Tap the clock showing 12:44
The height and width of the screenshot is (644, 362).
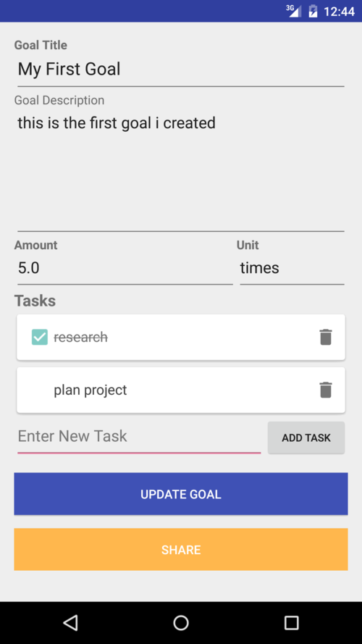click(x=339, y=12)
